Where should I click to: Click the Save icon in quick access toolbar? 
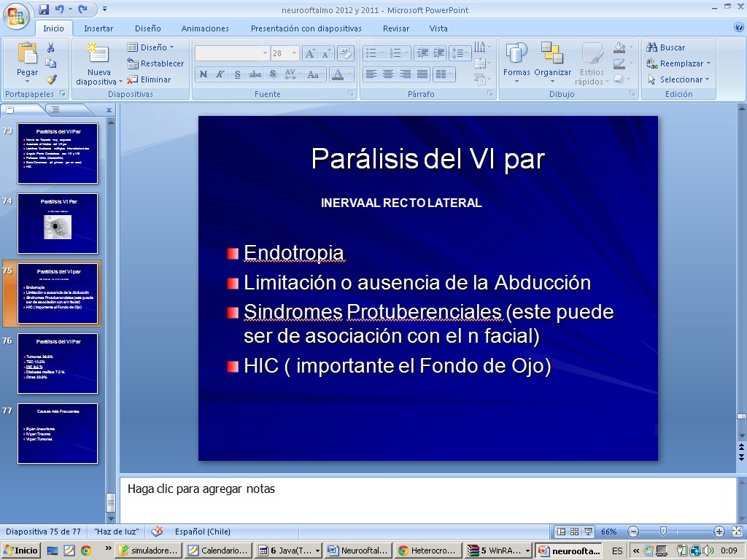[x=44, y=9]
